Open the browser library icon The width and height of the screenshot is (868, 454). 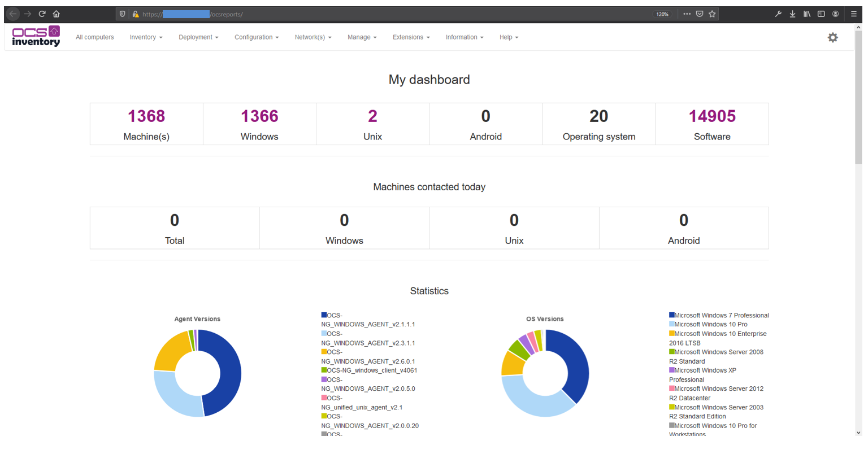click(x=807, y=14)
